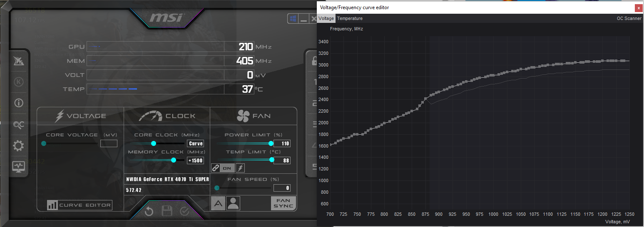Click the reset to defaults arrow icon

[149, 212]
